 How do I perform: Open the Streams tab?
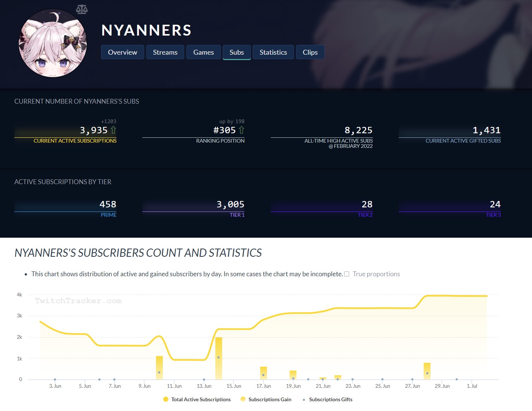tap(165, 52)
